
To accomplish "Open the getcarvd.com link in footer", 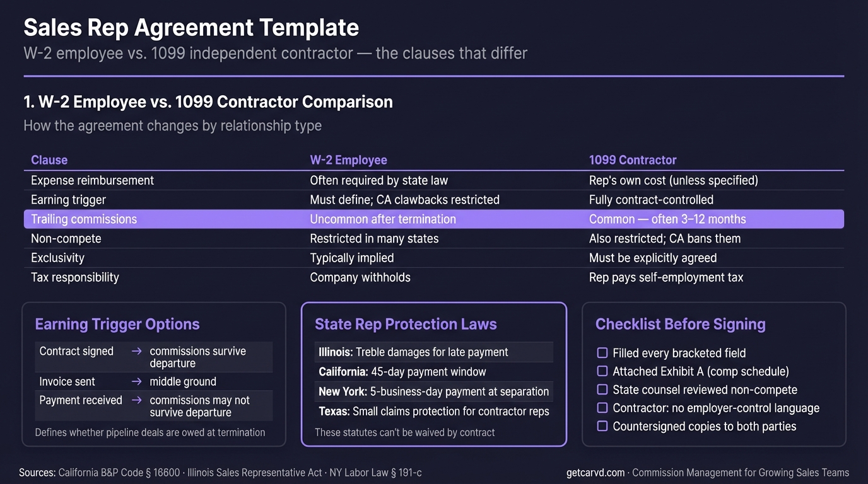I will [x=595, y=473].
